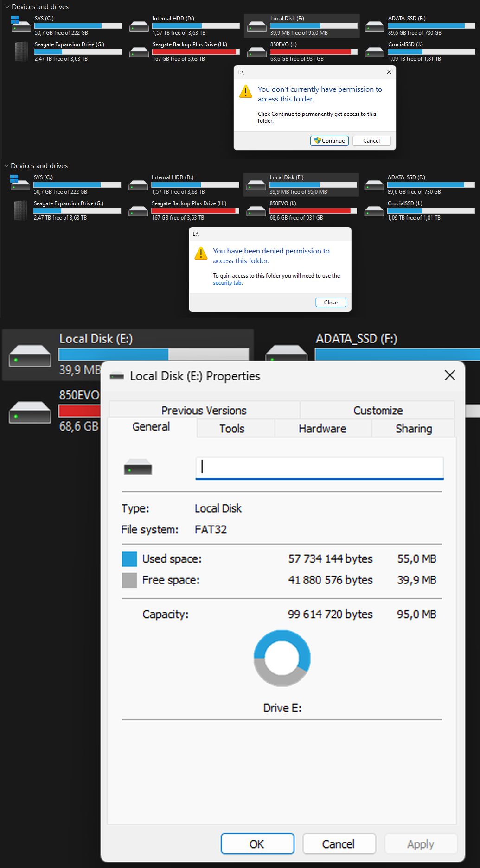
Task: Close the Local Disk (E:) Properties window
Action: (450, 375)
